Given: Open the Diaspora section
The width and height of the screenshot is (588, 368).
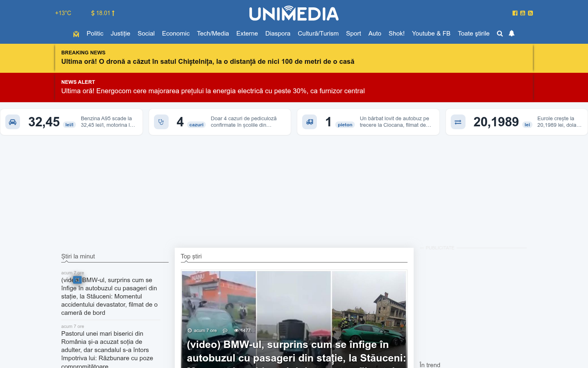Looking at the screenshot, I should click(x=278, y=34).
